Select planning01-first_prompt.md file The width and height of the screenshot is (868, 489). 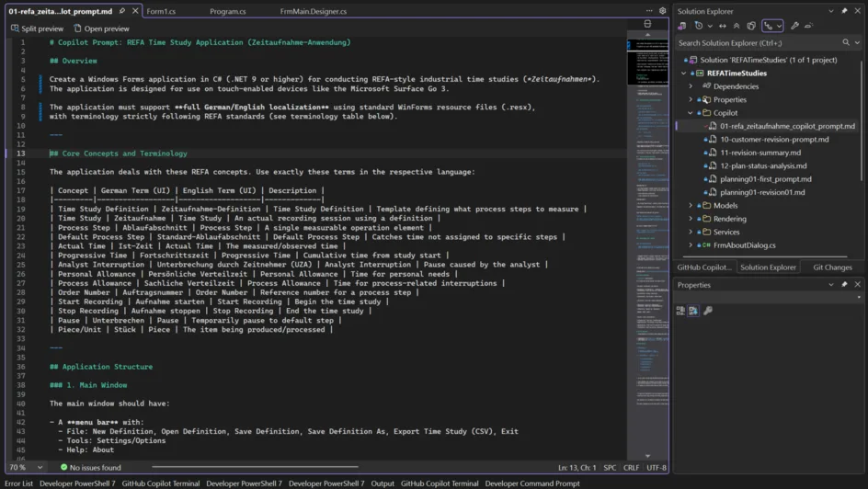(765, 179)
